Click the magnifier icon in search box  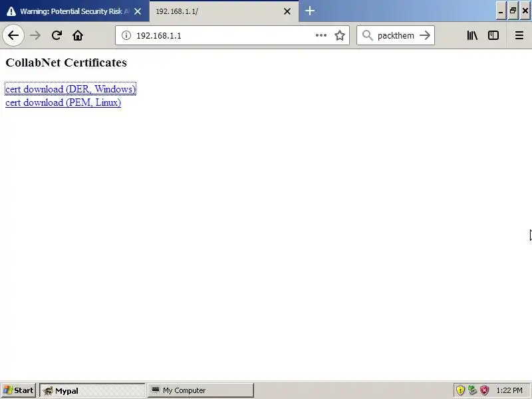click(x=368, y=35)
